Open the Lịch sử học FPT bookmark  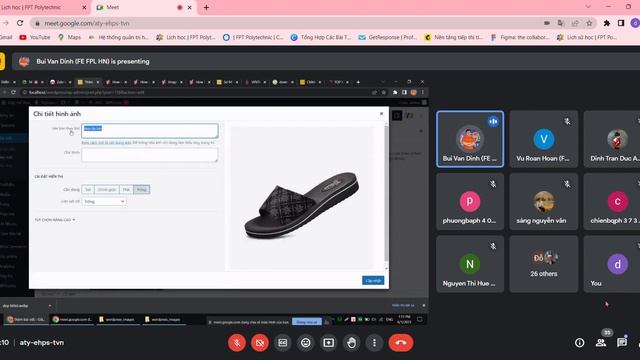click(587, 37)
